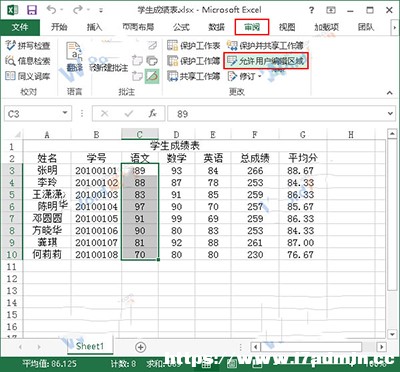Screen dimensions: 400x372
Task: Click 保护工作表 protect sheet
Action: tap(194, 45)
